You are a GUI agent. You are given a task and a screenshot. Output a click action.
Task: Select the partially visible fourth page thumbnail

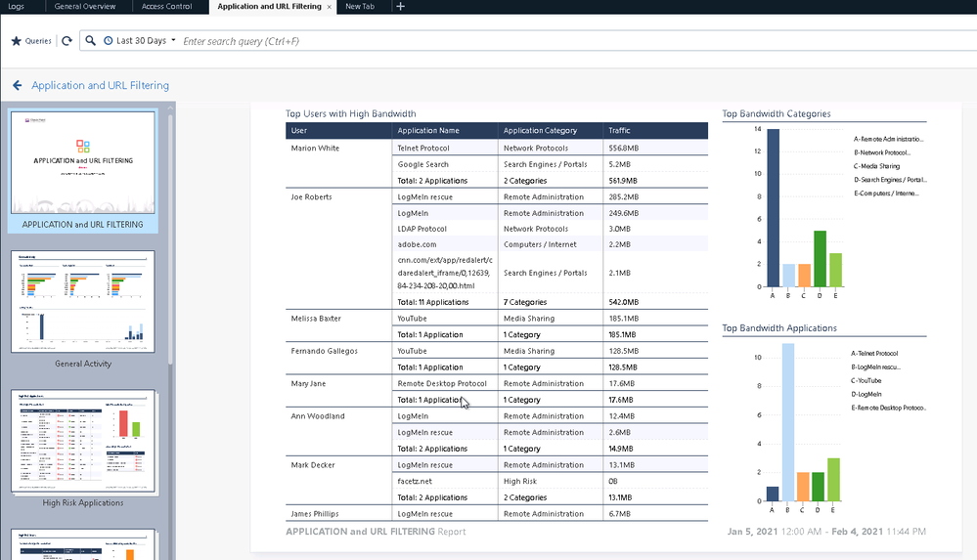tap(83, 544)
